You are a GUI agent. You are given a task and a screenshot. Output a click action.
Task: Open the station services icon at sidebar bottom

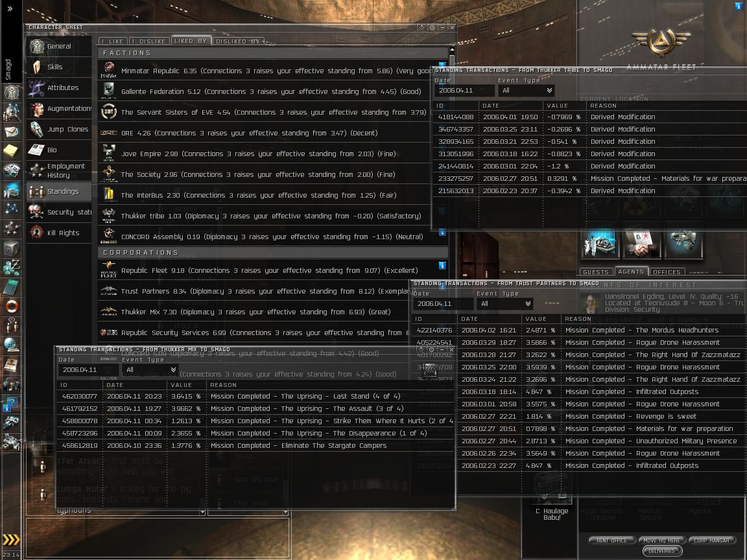coord(11,443)
